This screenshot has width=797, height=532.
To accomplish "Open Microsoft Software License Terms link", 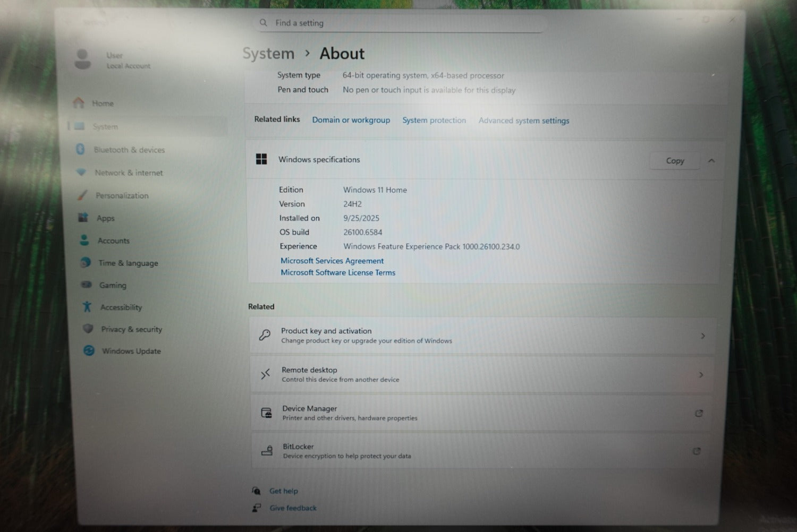I will pyautogui.click(x=338, y=272).
